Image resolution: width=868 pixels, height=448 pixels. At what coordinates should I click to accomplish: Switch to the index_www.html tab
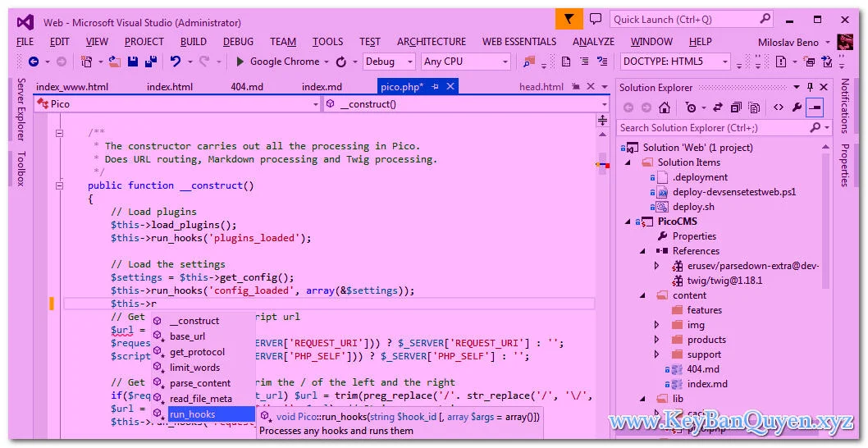(72, 87)
